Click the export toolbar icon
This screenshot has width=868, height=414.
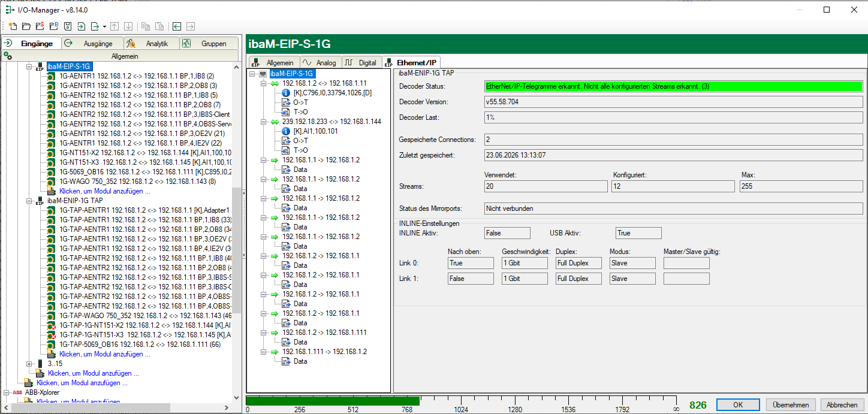coord(95,26)
